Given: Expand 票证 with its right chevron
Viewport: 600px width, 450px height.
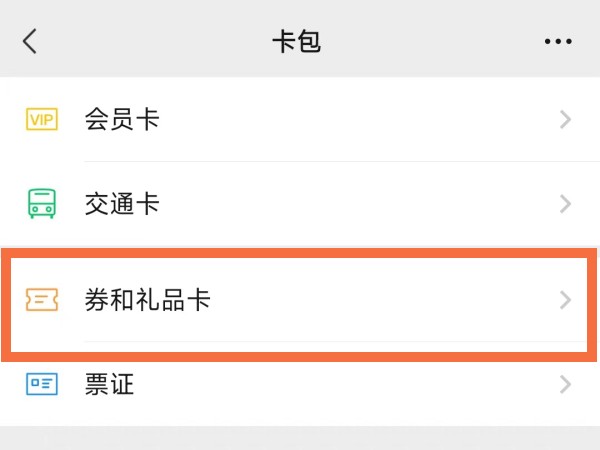Looking at the screenshot, I should point(565,384).
